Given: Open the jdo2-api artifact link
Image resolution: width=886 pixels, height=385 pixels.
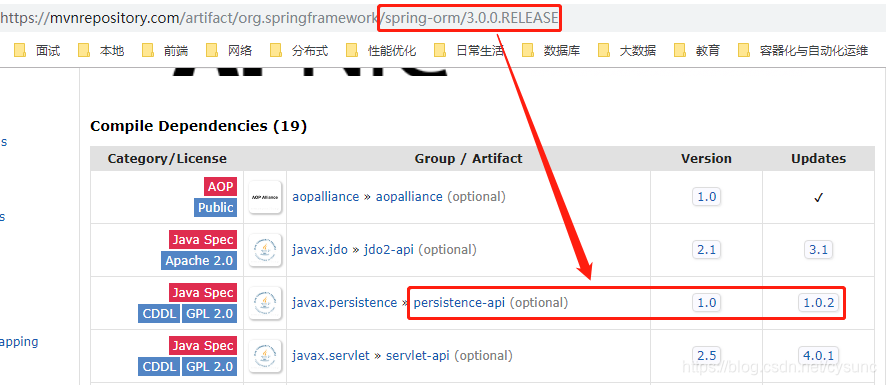Looking at the screenshot, I should coord(389,249).
